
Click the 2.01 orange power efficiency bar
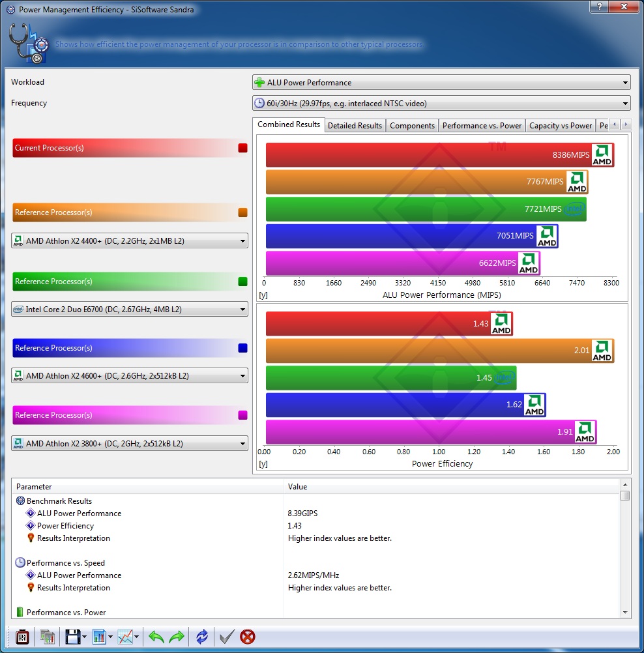[x=440, y=351]
